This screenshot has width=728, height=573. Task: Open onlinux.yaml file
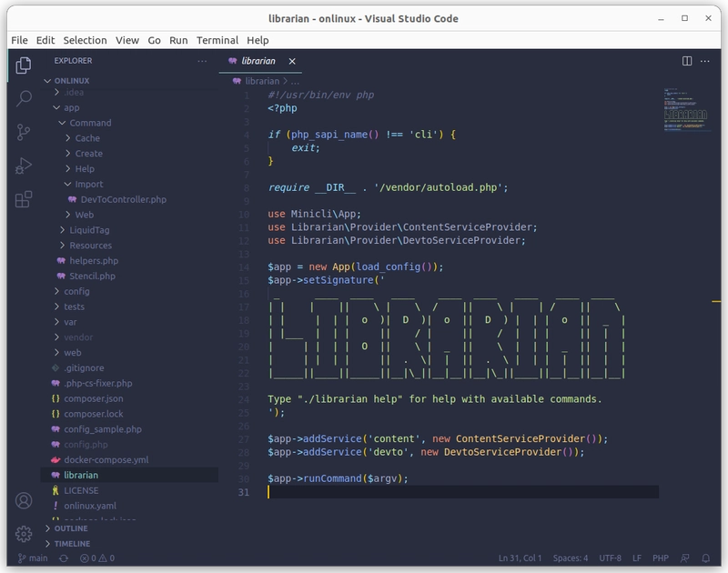[90, 506]
